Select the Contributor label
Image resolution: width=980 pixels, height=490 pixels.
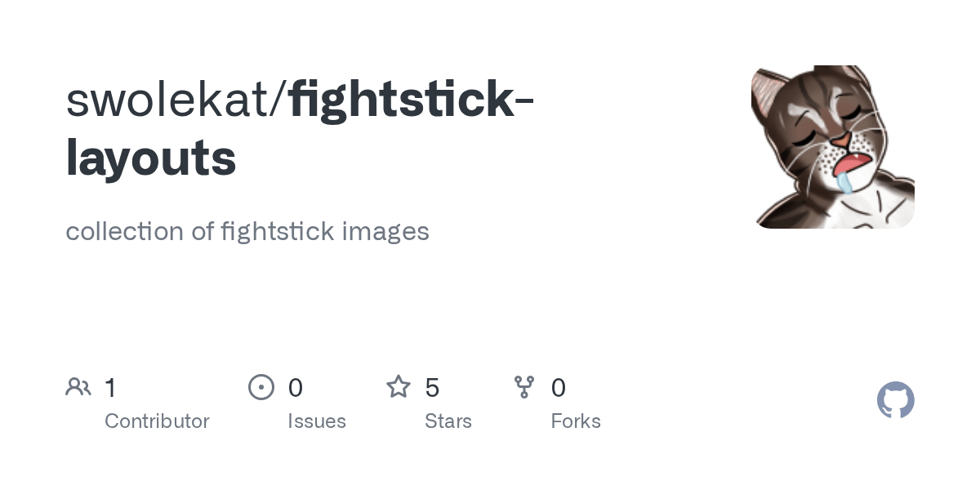click(157, 421)
